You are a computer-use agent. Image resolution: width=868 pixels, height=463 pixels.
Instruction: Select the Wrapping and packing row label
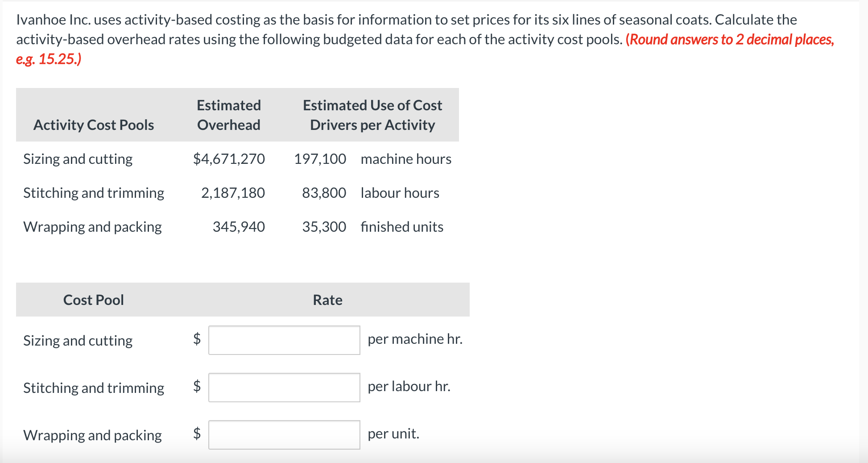click(92, 227)
